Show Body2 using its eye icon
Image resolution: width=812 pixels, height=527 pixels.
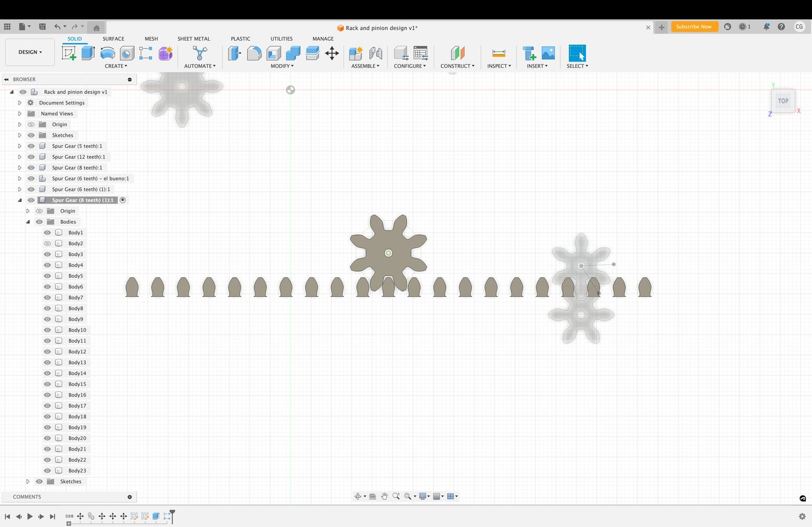point(48,243)
